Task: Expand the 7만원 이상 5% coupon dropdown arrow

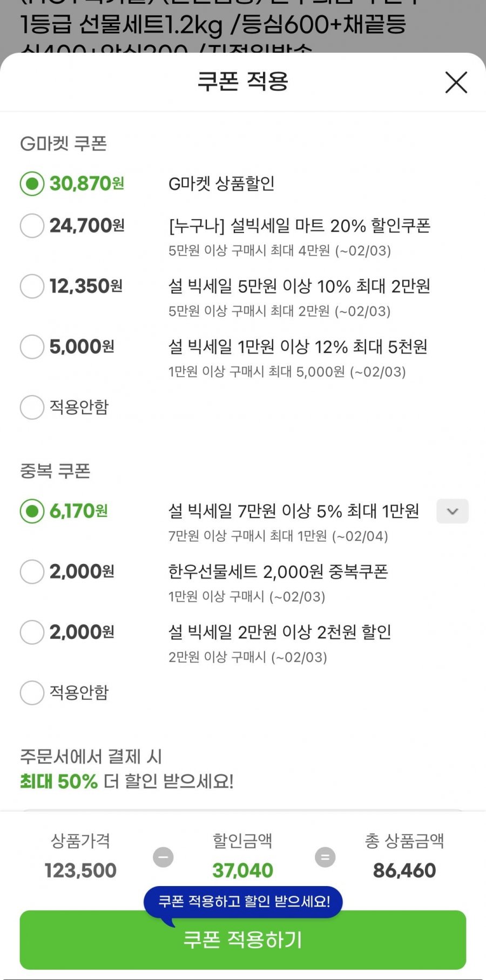Action: [452, 511]
